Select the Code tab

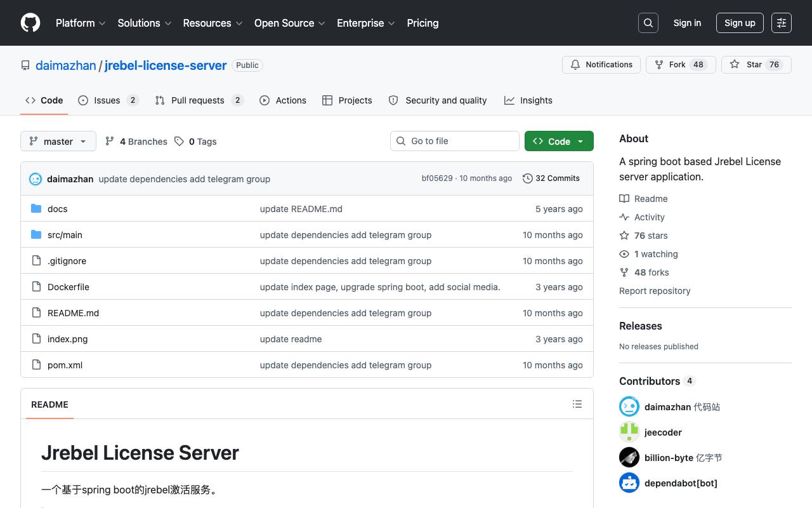(x=44, y=100)
